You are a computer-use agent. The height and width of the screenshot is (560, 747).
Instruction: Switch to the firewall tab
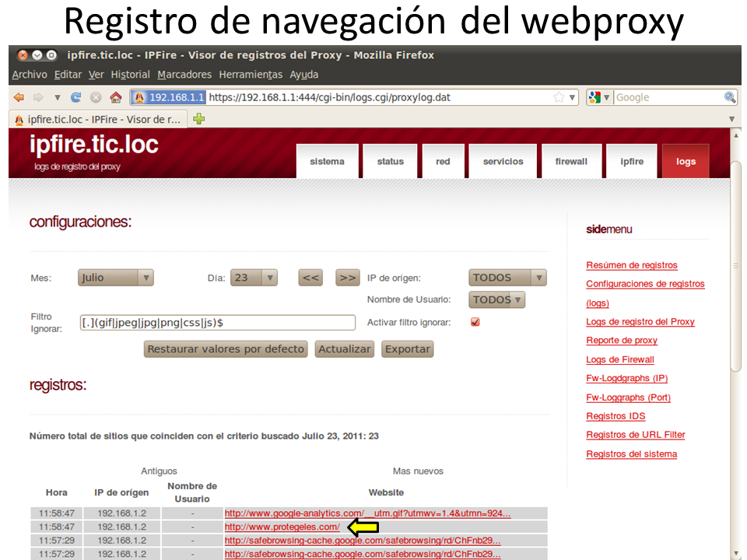pos(571,162)
